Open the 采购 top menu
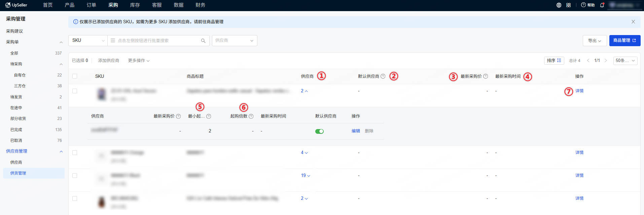 [113, 5]
